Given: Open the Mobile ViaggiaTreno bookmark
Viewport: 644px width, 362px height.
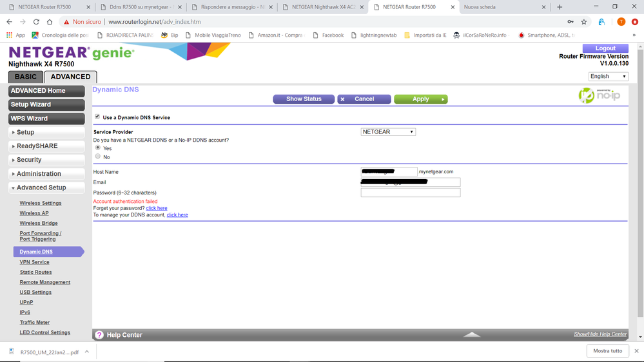Looking at the screenshot, I should point(213,35).
